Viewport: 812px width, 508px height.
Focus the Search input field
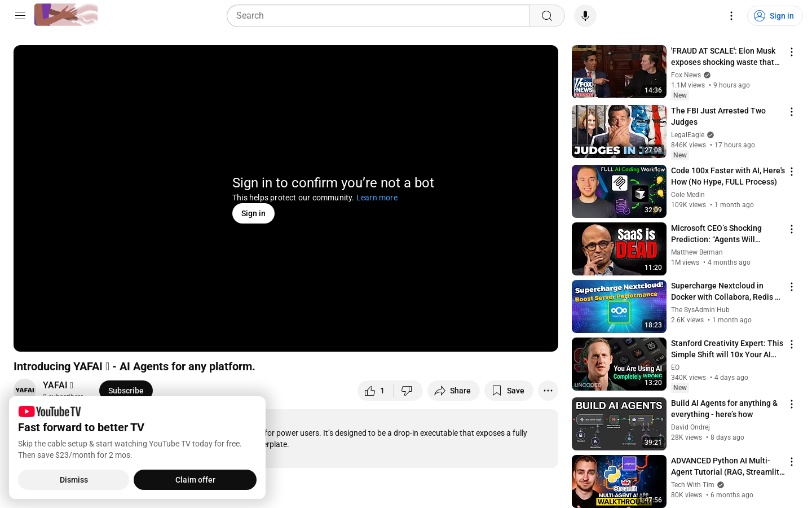378,16
